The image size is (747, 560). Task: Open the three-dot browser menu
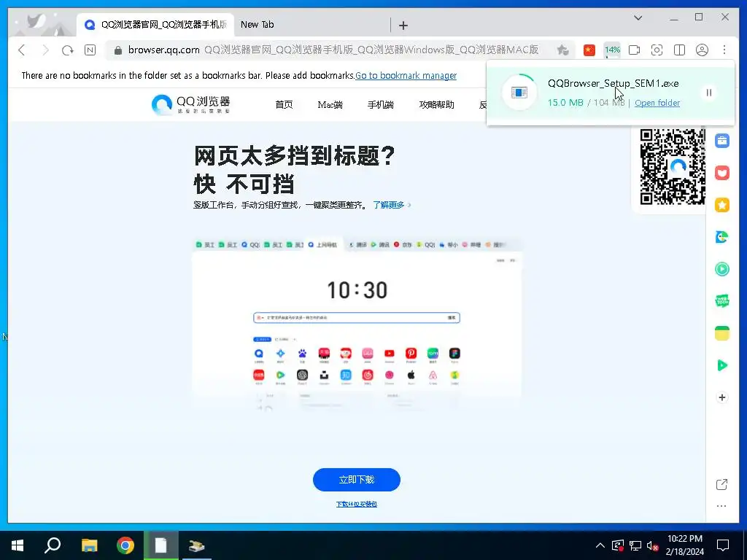coord(724,50)
